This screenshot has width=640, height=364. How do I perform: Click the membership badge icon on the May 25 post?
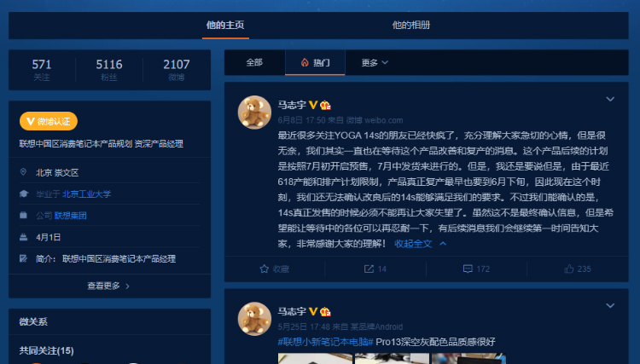(x=325, y=312)
